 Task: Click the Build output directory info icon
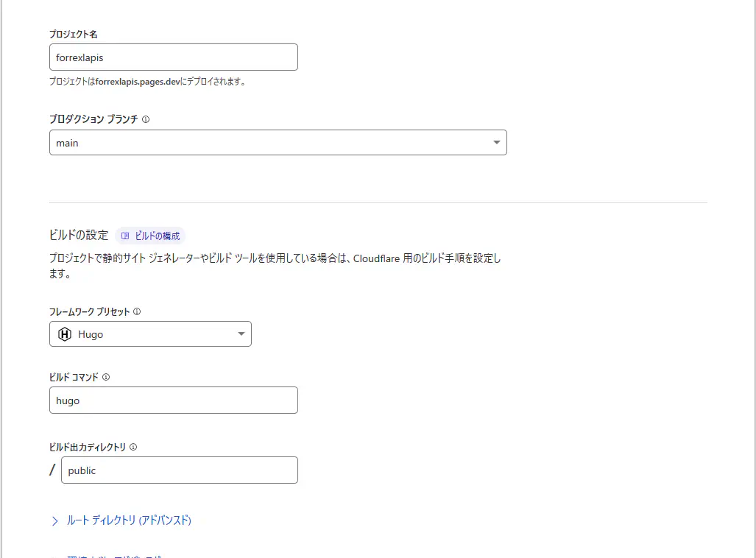tap(133, 447)
